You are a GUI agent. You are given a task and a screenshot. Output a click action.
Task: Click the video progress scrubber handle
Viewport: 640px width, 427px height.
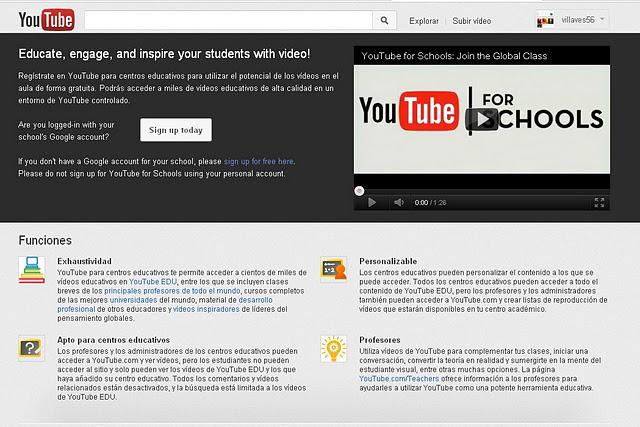359,191
